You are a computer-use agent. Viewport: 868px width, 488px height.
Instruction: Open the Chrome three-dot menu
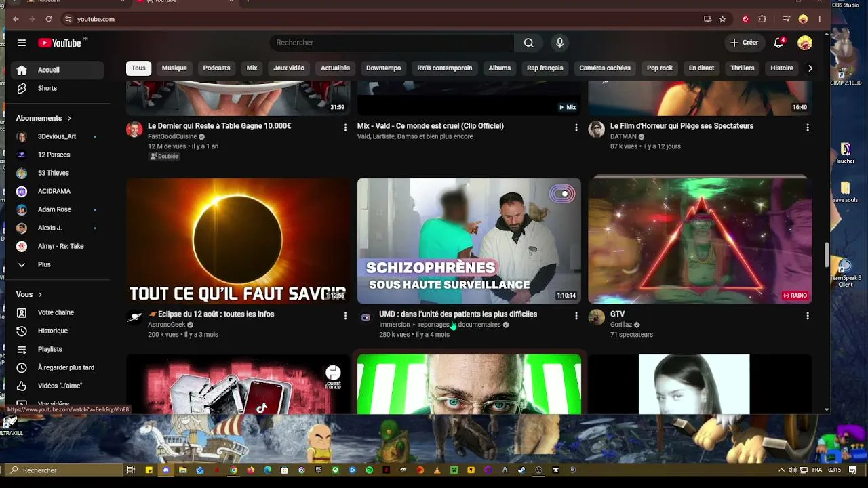[x=820, y=19]
